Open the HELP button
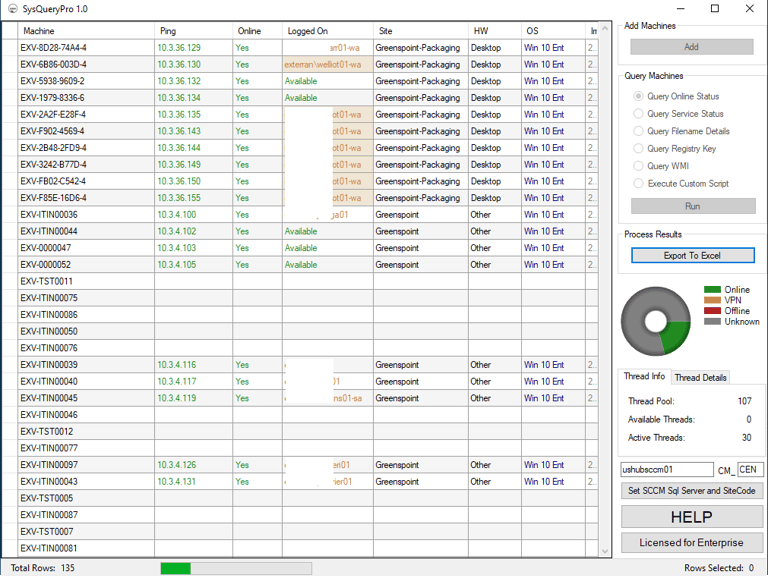Viewport: 768px width, 576px height. click(692, 517)
